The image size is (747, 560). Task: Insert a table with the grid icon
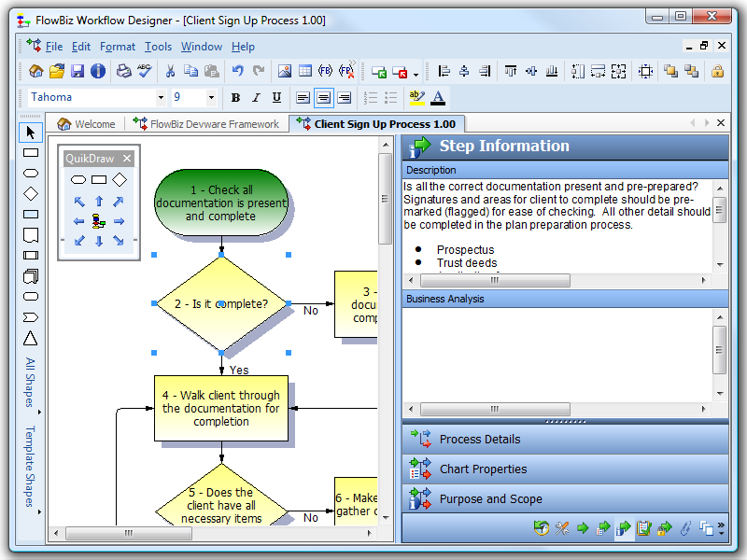pyautogui.click(x=305, y=72)
